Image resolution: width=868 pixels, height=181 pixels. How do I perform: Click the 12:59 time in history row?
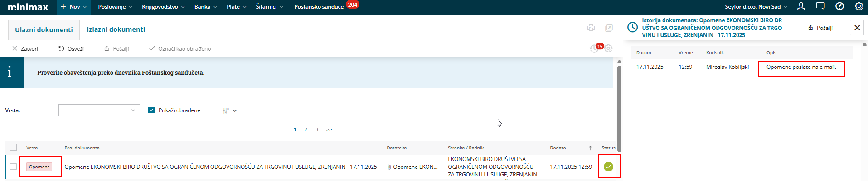(685, 67)
